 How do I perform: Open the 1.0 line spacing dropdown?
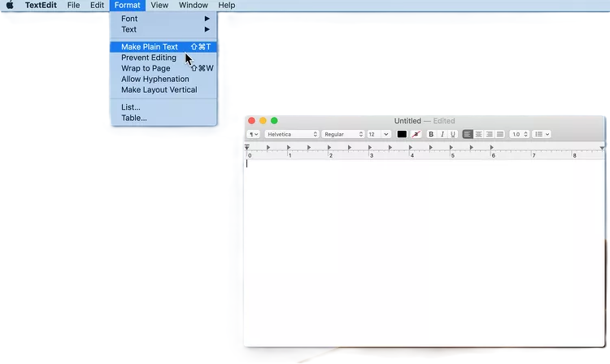tap(520, 134)
